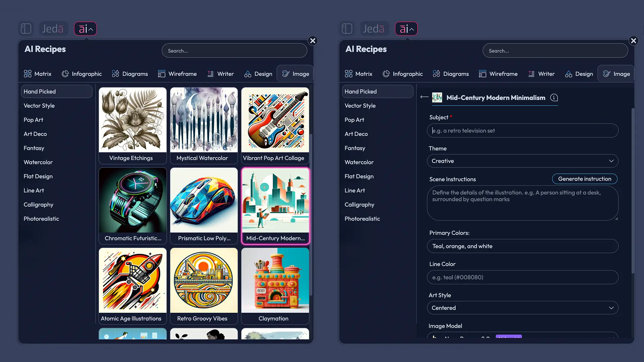Toggle the sidebar panel icon in right window
This screenshot has width=644, height=362.
pos(347,28)
